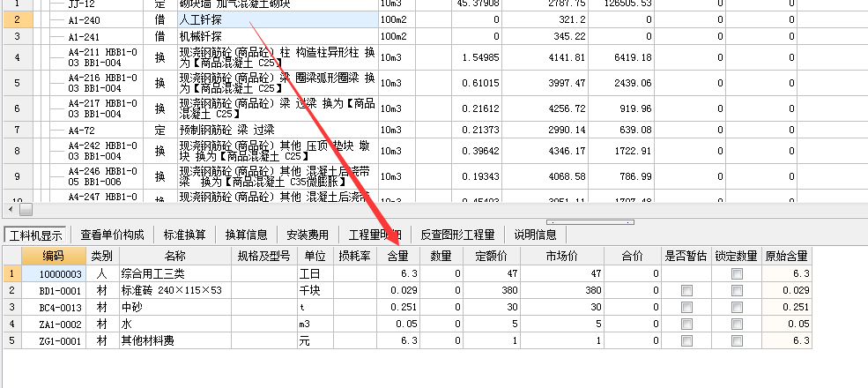Viewport: 868px width, 388px height.
Task: Check 锁定数量 for 其他材料费 row
Action: click(737, 340)
